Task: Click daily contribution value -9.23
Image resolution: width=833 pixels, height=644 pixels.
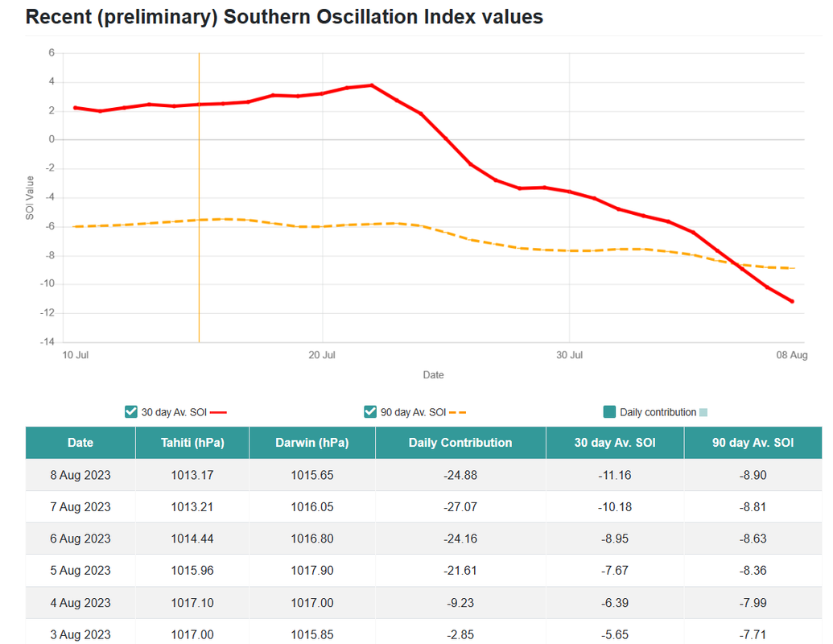Action: click(460, 603)
